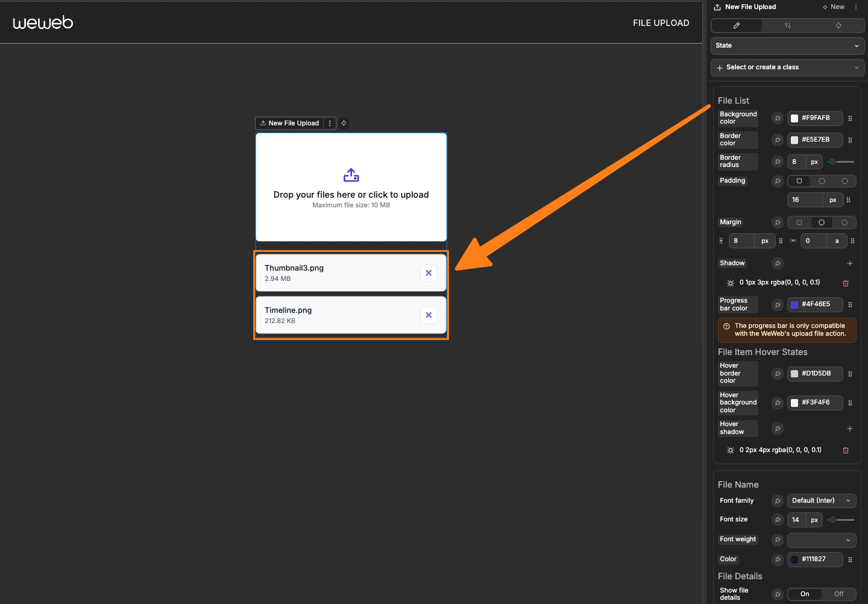Open the Font weight dropdown
The image size is (868, 604).
pyautogui.click(x=821, y=540)
